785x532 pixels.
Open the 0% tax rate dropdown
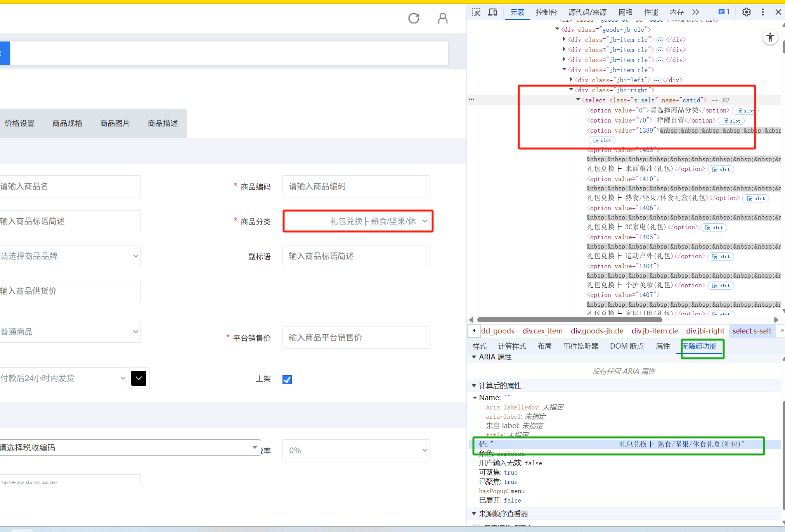[356, 450]
